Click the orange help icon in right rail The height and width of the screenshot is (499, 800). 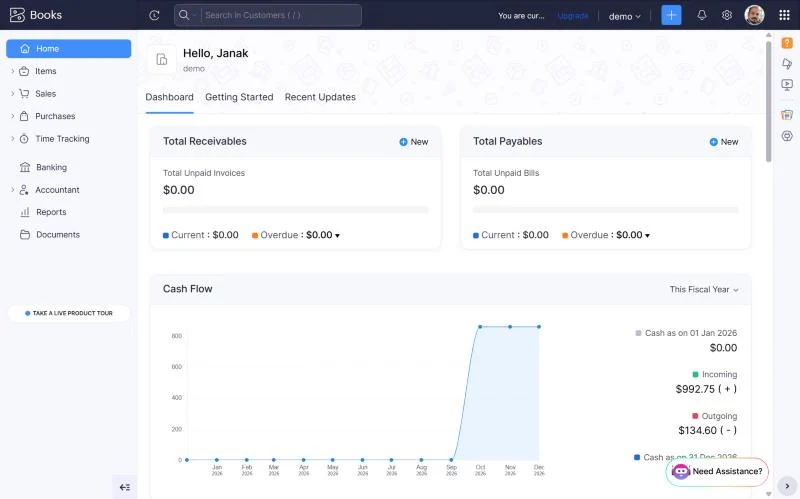point(787,43)
